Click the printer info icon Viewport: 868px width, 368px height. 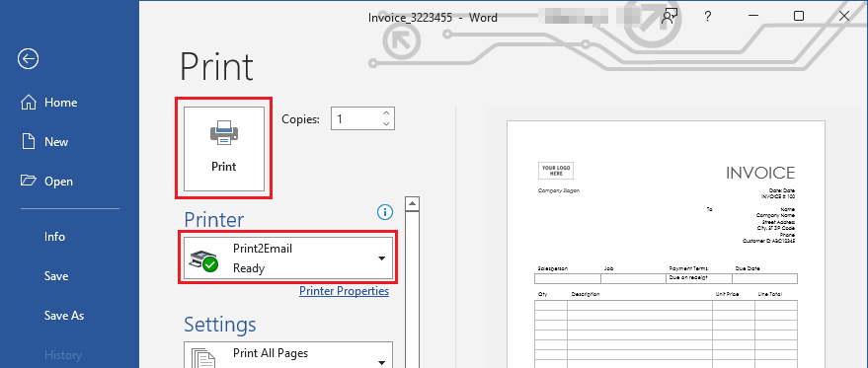pos(385,211)
